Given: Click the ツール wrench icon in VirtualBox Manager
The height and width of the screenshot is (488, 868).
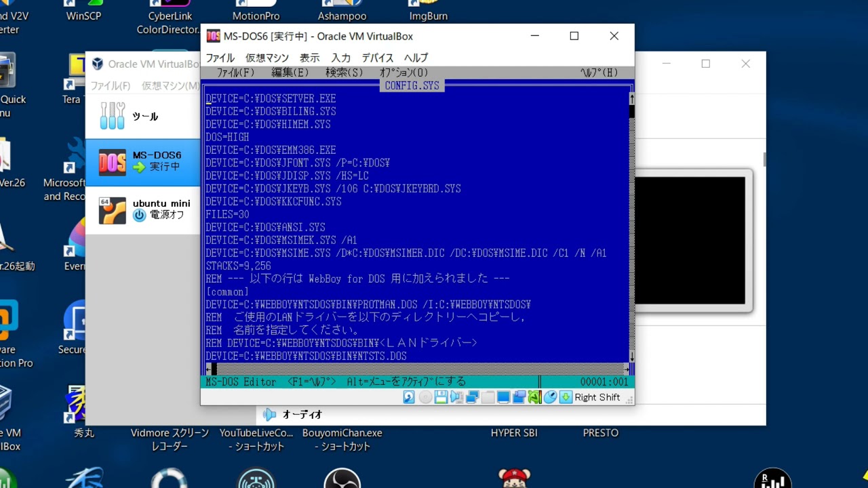Looking at the screenshot, I should [112, 116].
